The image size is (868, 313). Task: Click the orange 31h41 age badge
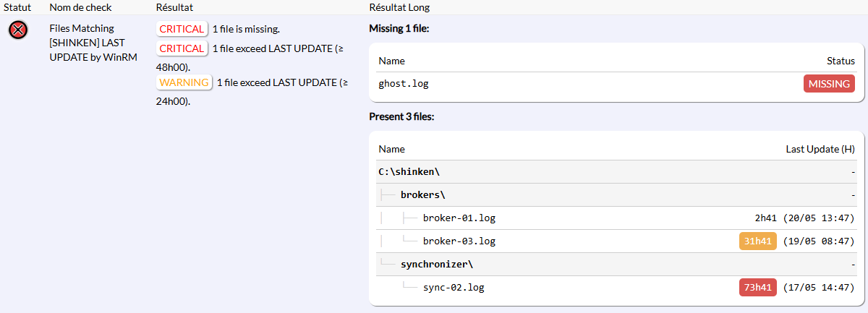pyautogui.click(x=757, y=241)
